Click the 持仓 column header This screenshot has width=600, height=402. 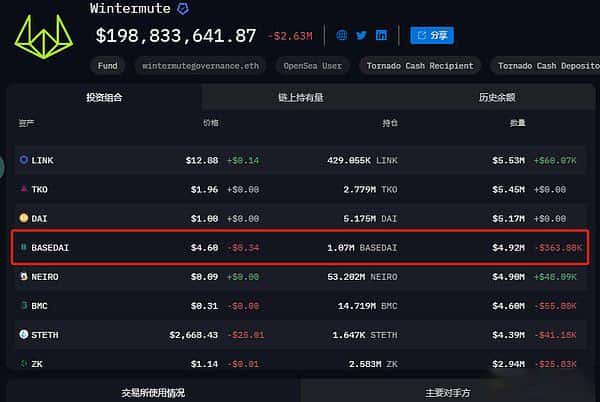click(x=390, y=123)
